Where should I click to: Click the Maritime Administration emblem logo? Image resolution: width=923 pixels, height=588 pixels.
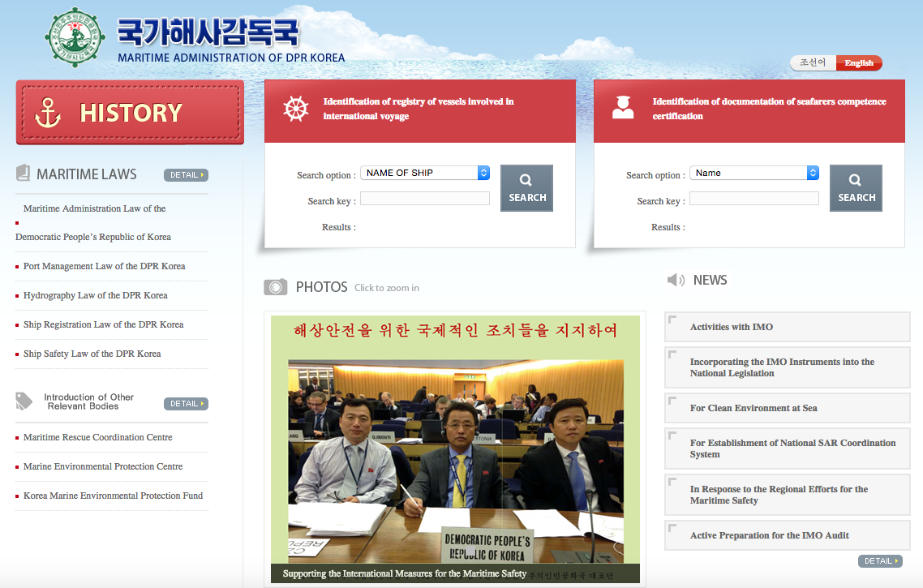pyautogui.click(x=75, y=38)
